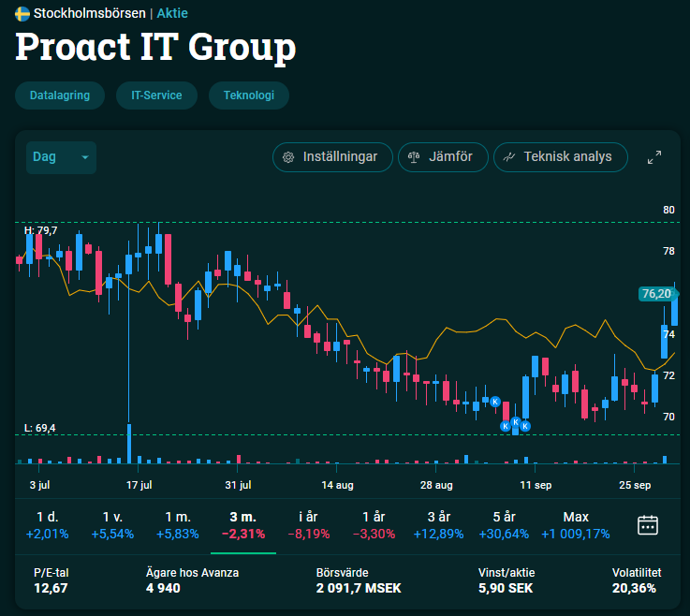690x616 pixels.
Task: Click the 76,20 current price label
Action: (x=656, y=293)
